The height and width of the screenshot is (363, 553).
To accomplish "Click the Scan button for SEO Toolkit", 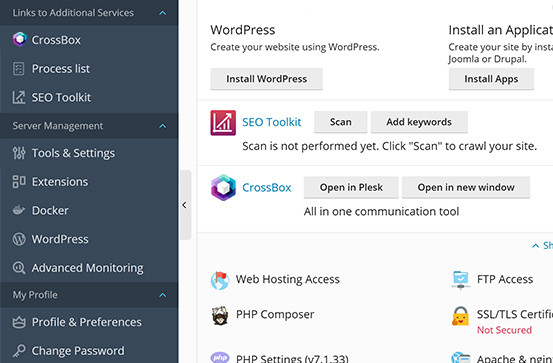I will pos(340,122).
